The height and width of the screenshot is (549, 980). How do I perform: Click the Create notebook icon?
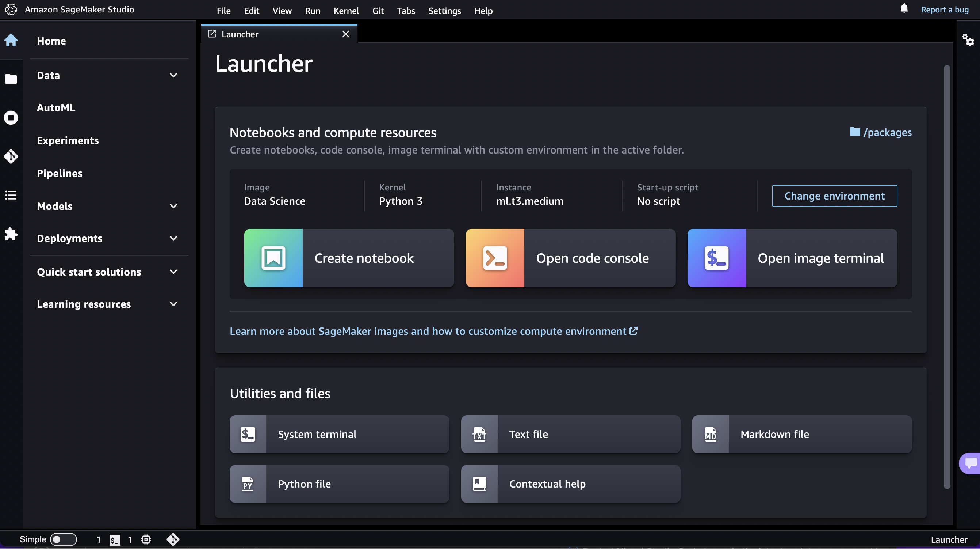273,257
